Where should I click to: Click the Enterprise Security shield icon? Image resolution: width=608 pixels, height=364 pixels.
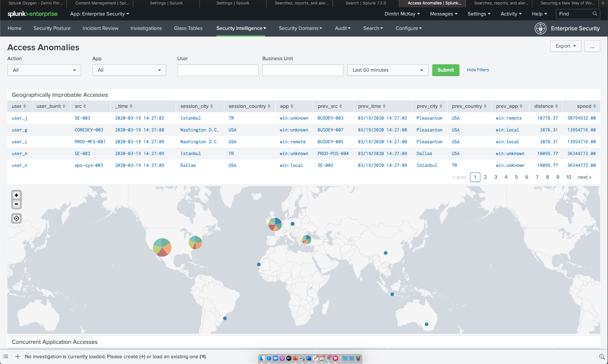coord(540,28)
